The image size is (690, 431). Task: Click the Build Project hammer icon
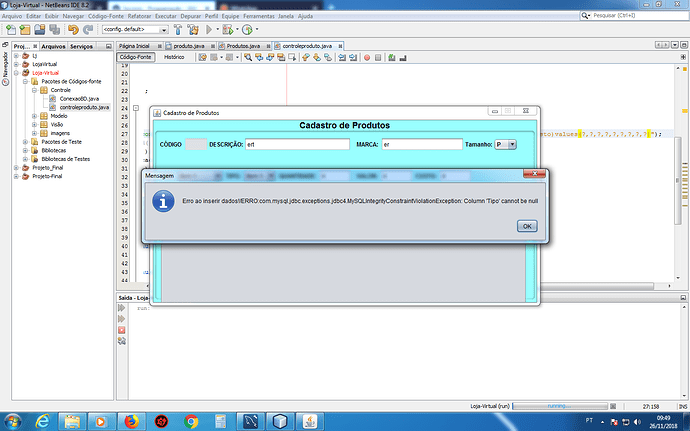178,29
